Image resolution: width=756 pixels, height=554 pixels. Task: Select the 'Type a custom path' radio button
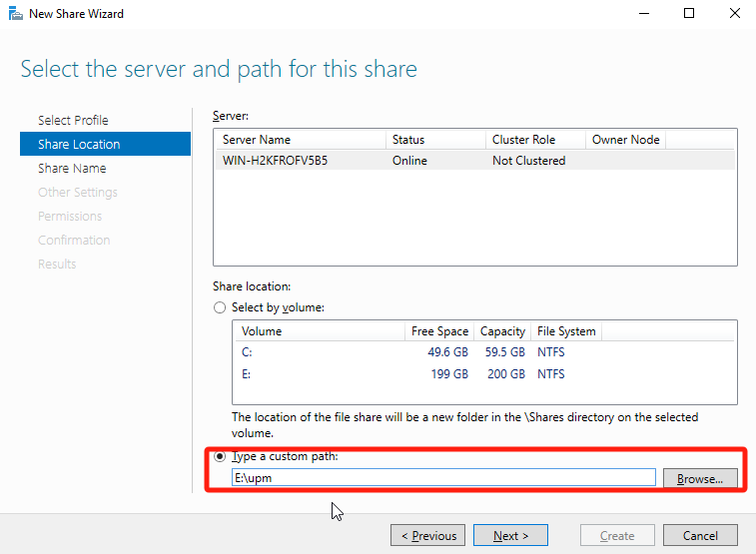[x=220, y=456]
